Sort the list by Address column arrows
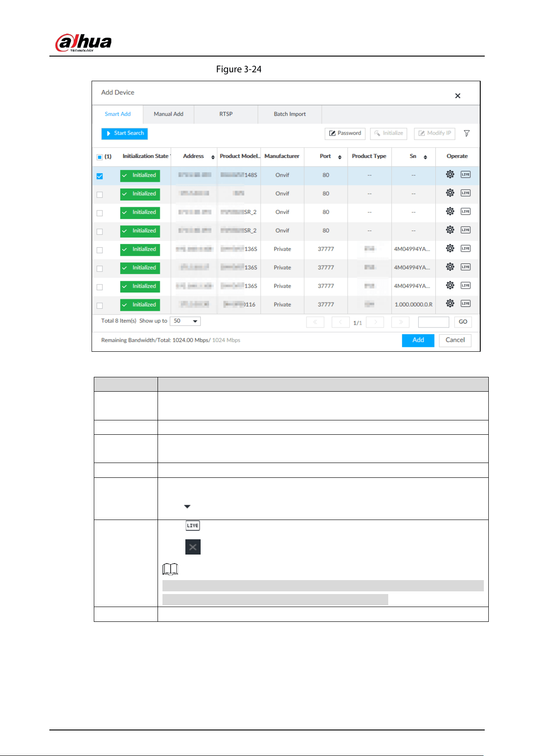This screenshot has width=535, height=756. pos(213,157)
